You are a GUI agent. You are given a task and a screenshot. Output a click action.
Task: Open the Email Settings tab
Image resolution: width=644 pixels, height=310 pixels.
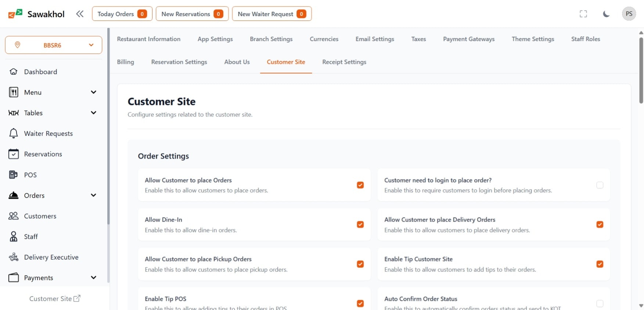[x=375, y=39]
